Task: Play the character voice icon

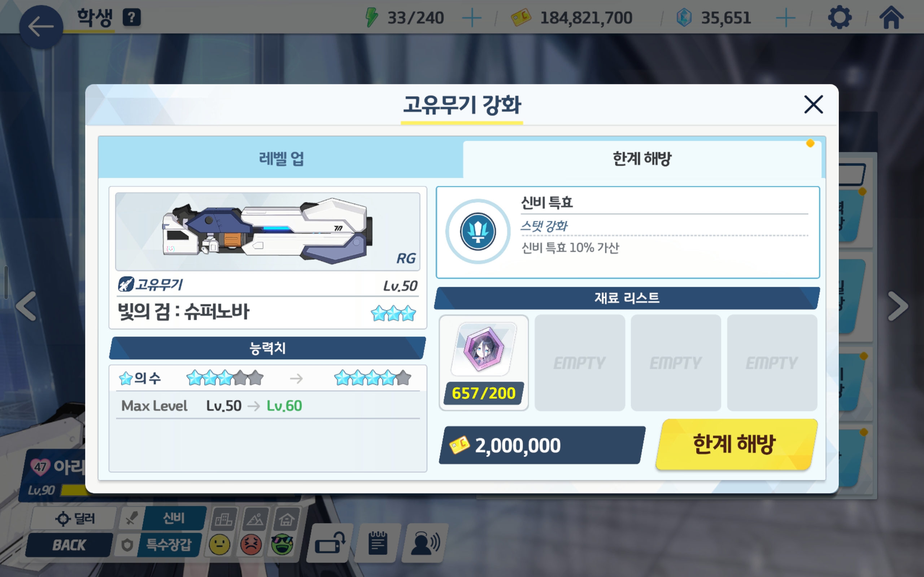Action: coord(425,543)
